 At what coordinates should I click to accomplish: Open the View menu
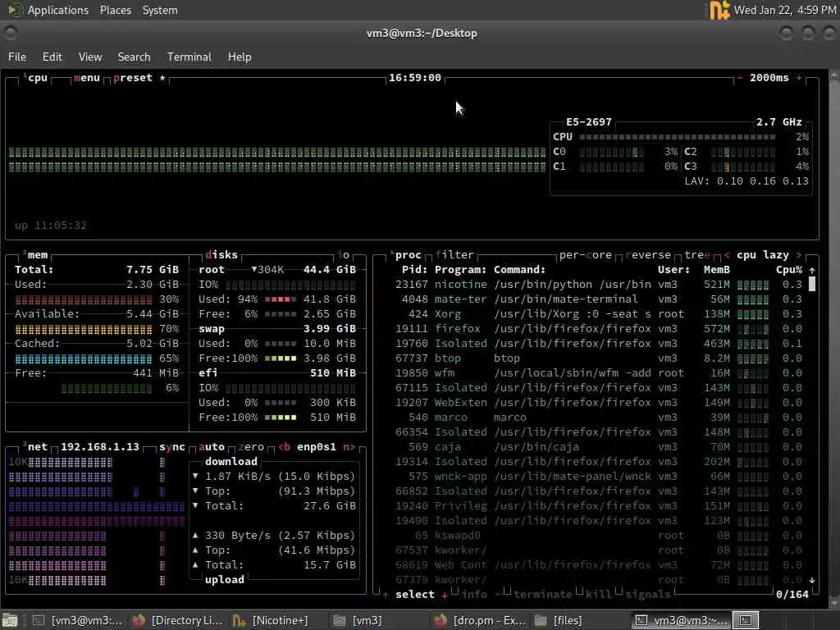click(90, 57)
